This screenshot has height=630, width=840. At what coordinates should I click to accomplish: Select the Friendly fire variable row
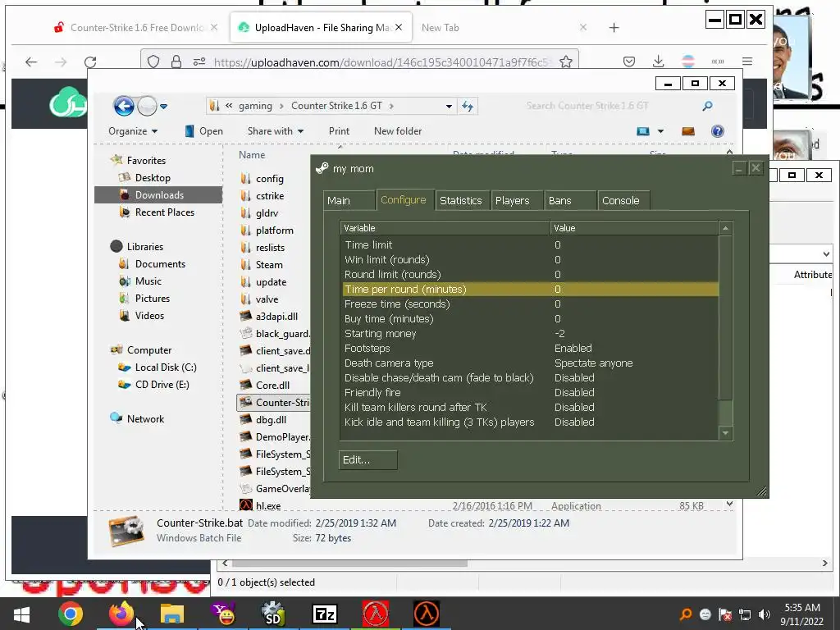(x=529, y=393)
